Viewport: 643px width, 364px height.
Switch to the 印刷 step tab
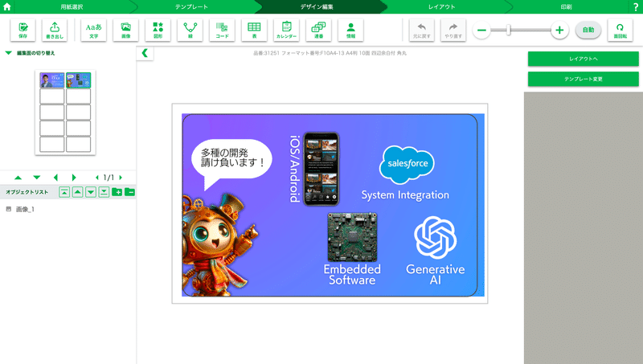(567, 7)
